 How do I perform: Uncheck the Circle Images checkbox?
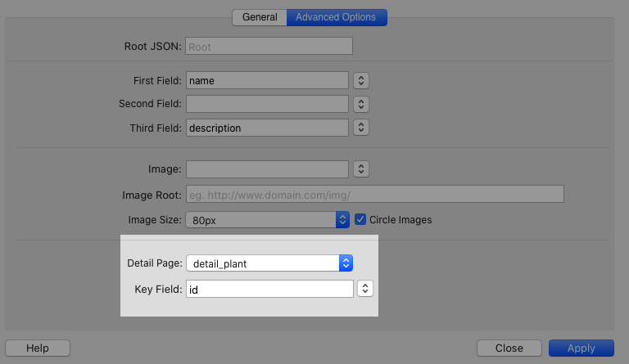pos(360,220)
